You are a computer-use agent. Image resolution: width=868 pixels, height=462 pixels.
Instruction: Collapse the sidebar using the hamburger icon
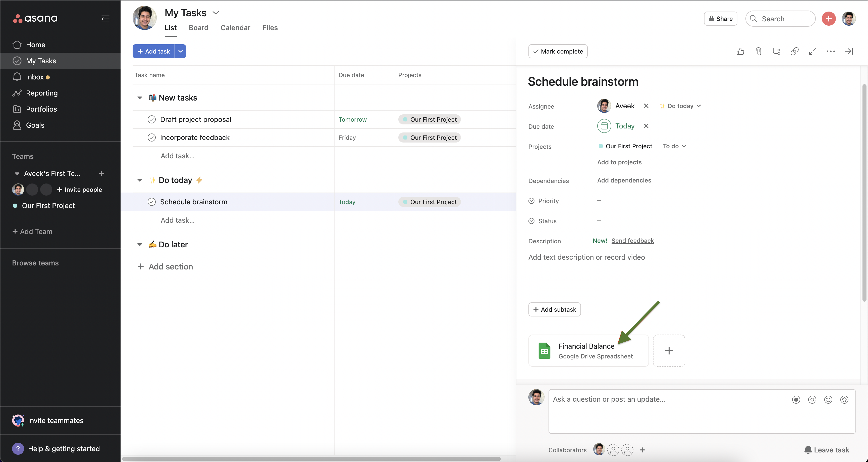[105, 19]
